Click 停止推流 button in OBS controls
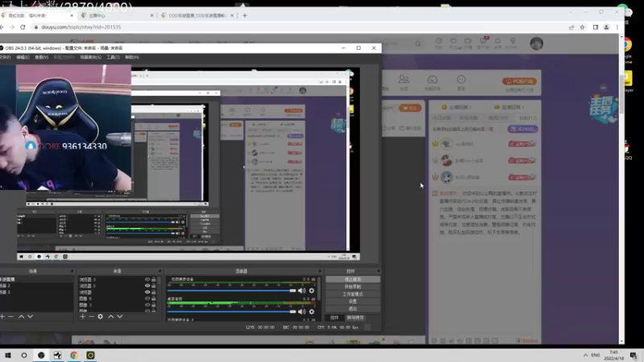The height and width of the screenshot is (362, 644). pos(353,279)
